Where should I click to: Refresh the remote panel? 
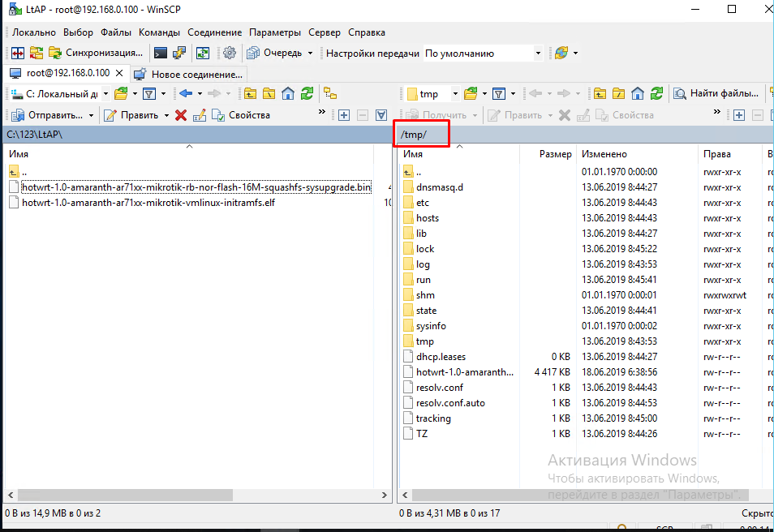point(656,93)
